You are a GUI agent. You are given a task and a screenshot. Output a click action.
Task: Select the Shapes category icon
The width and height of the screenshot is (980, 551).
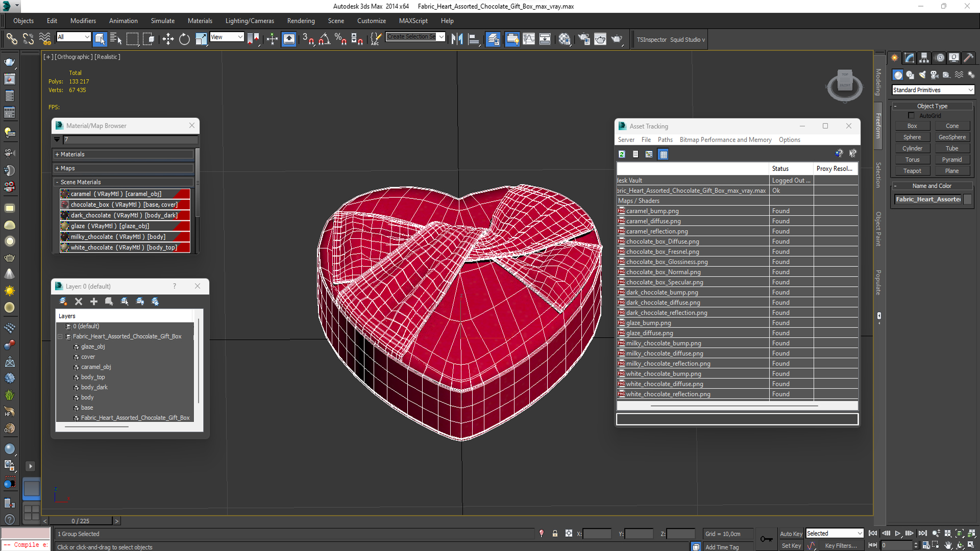[910, 74]
